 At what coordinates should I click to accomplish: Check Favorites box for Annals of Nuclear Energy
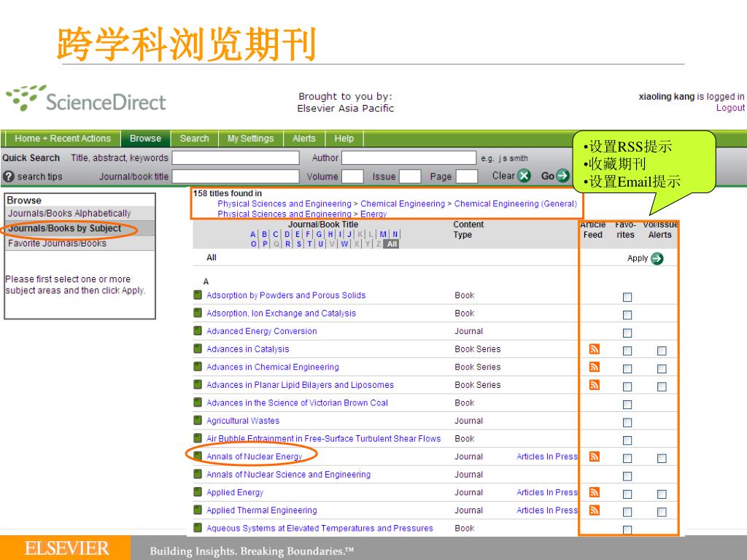(627, 459)
